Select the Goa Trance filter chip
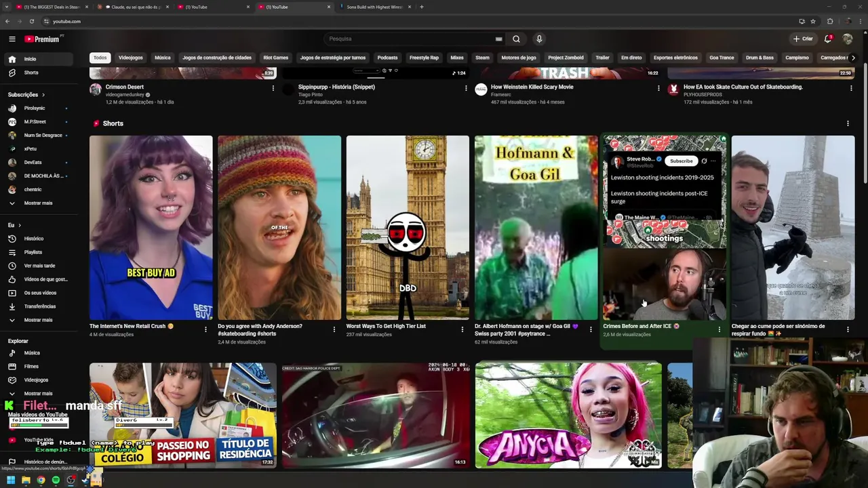This screenshot has width=868, height=488. [722, 58]
